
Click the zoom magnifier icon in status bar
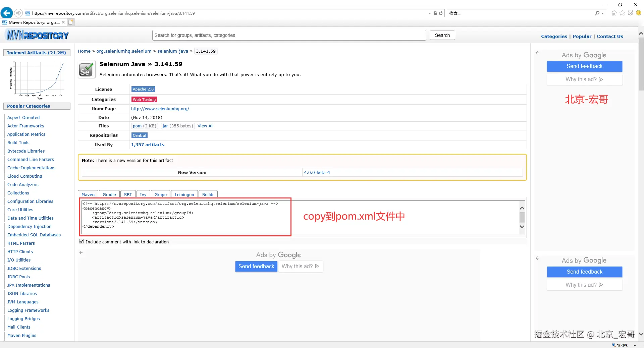click(613, 345)
